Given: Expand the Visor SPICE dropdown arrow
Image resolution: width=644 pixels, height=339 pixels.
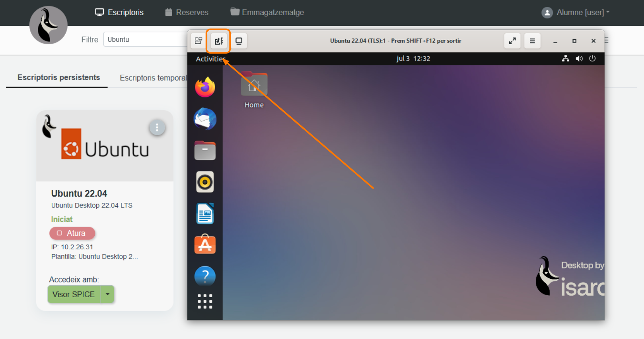Looking at the screenshot, I should (x=107, y=294).
